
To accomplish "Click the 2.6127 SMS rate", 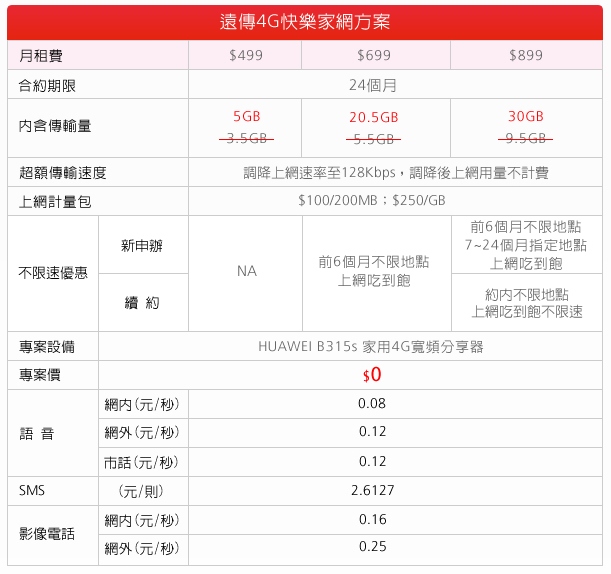I will tap(373, 490).
